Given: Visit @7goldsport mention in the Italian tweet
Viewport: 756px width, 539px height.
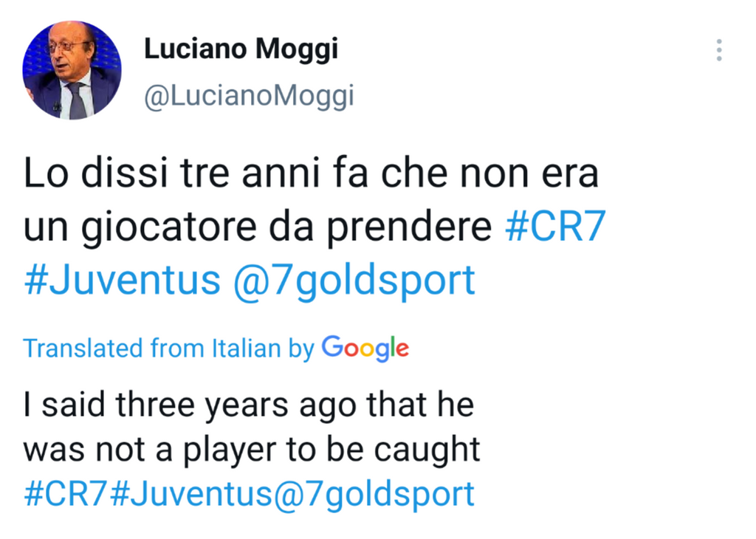Looking at the screenshot, I should click(354, 281).
